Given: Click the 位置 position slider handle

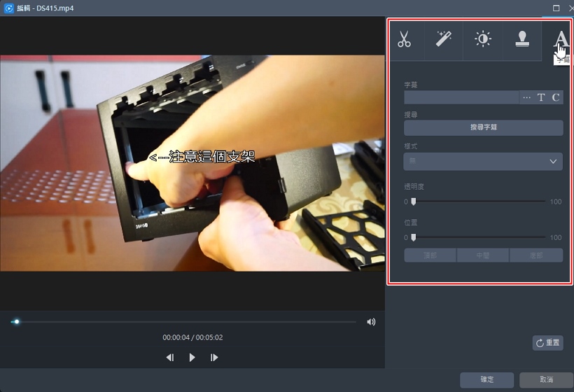Looking at the screenshot, I should [x=413, y=237].
